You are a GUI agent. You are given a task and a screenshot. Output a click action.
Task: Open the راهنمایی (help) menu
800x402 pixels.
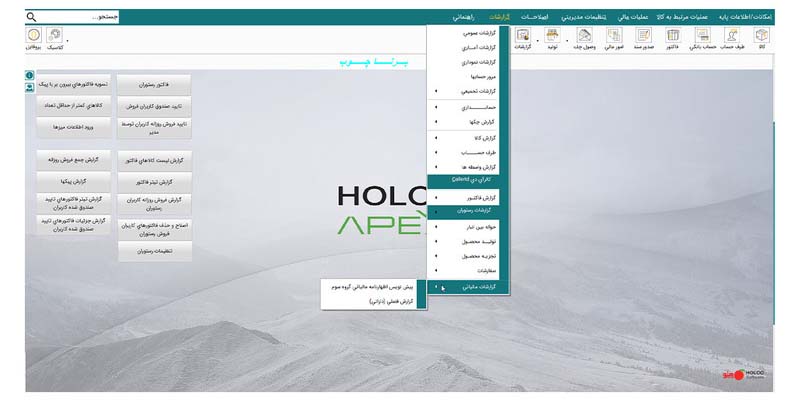click(x=464, y=17)
